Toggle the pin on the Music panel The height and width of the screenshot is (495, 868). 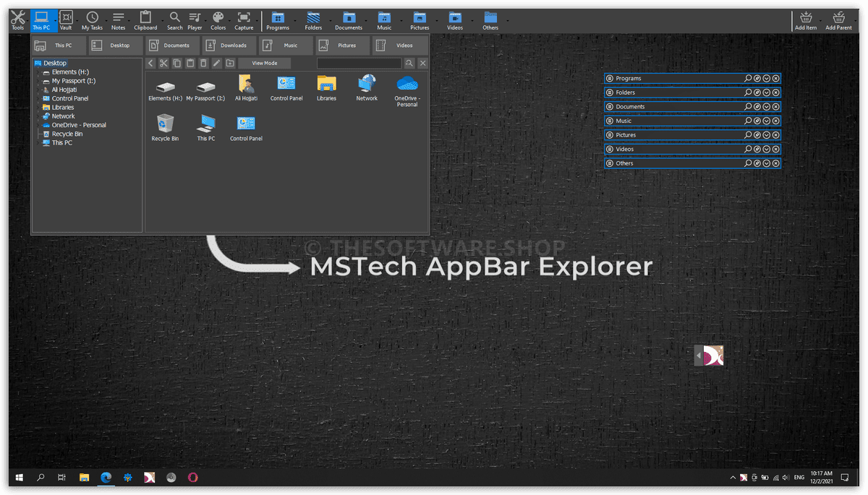757,121
